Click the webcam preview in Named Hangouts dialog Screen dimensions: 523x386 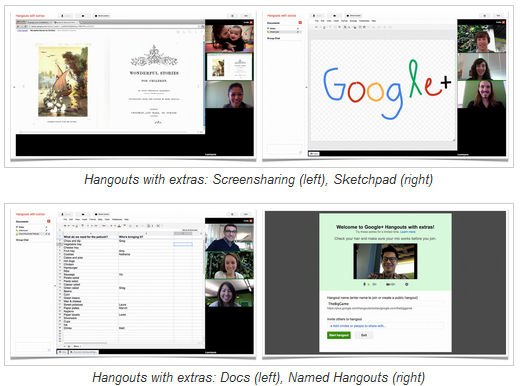coord(385,261)
